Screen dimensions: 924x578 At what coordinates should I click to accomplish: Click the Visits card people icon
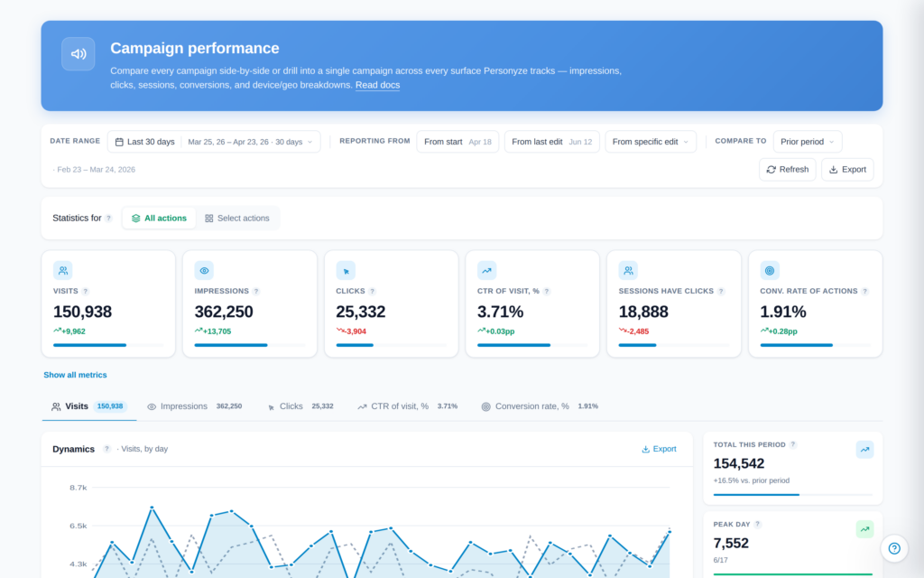click(63, 271)
